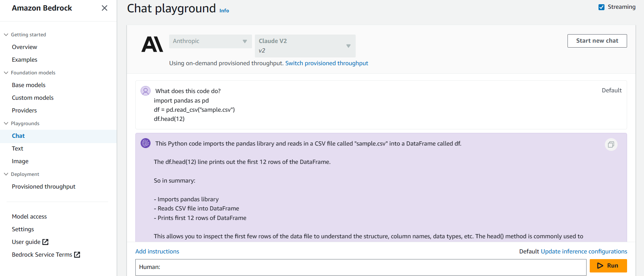
Task: Open Bedrock Settings
Action: [23, 229]
